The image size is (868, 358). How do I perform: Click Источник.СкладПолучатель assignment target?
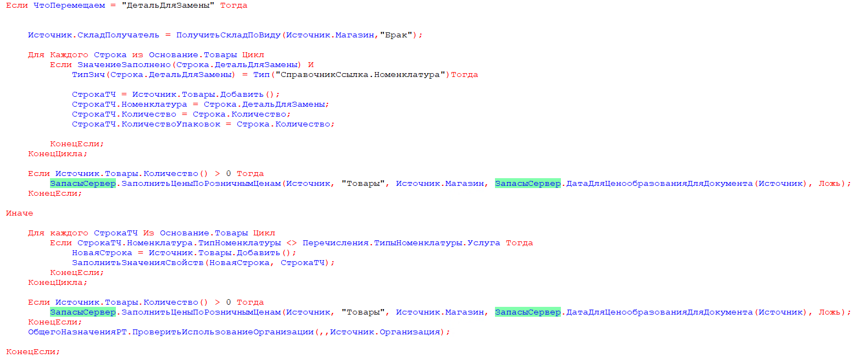tap(93, 35)
